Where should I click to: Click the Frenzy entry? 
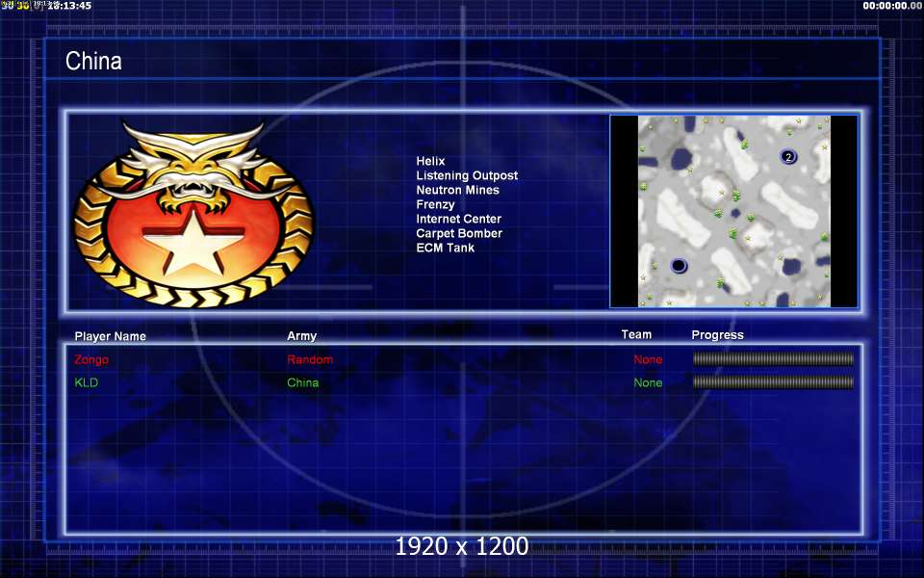[435, 204]
